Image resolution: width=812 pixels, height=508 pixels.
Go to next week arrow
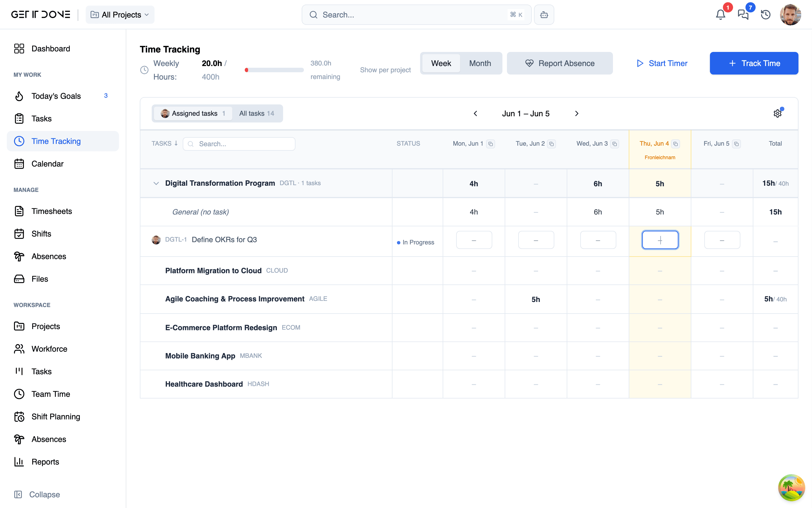(577, 113)
